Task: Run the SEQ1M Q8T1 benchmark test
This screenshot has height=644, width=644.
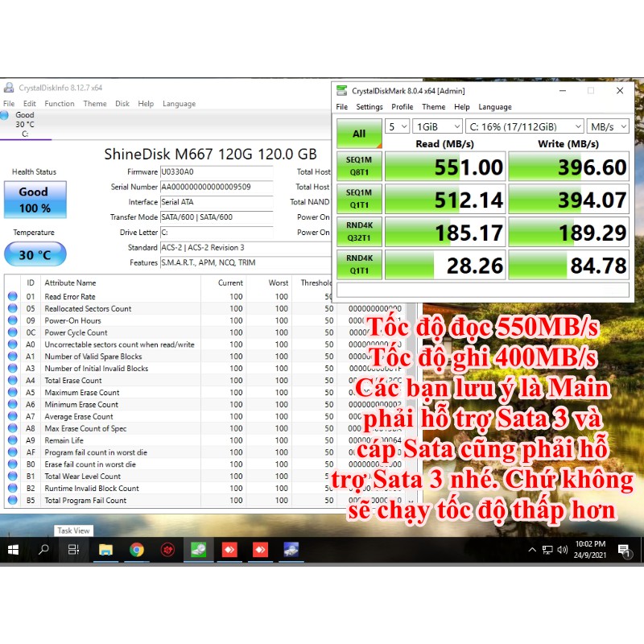Action: click(x=358, y=166)
